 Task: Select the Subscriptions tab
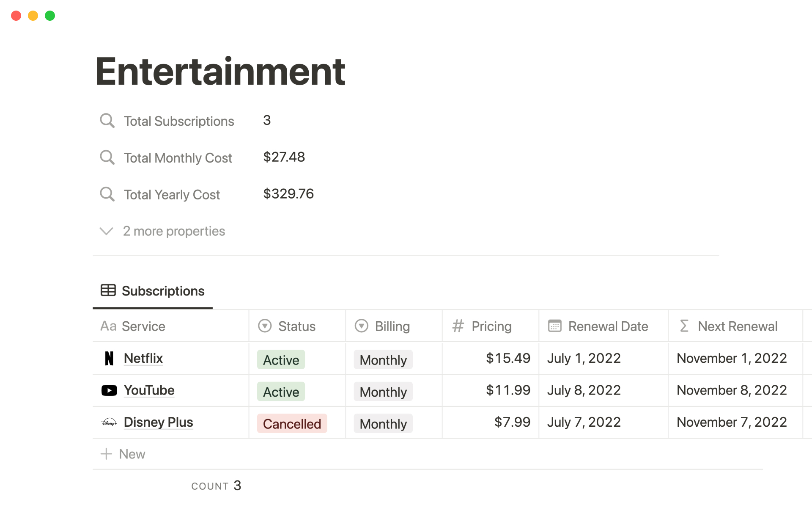coord(162,291)
